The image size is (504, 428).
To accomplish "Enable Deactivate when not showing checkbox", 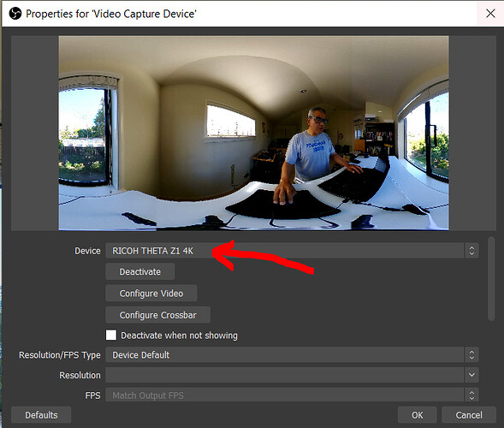I will point(111,335).
